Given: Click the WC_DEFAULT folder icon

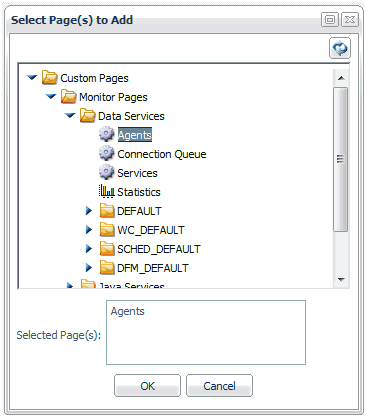Looking at the screenshot, I should coord(107,230).
